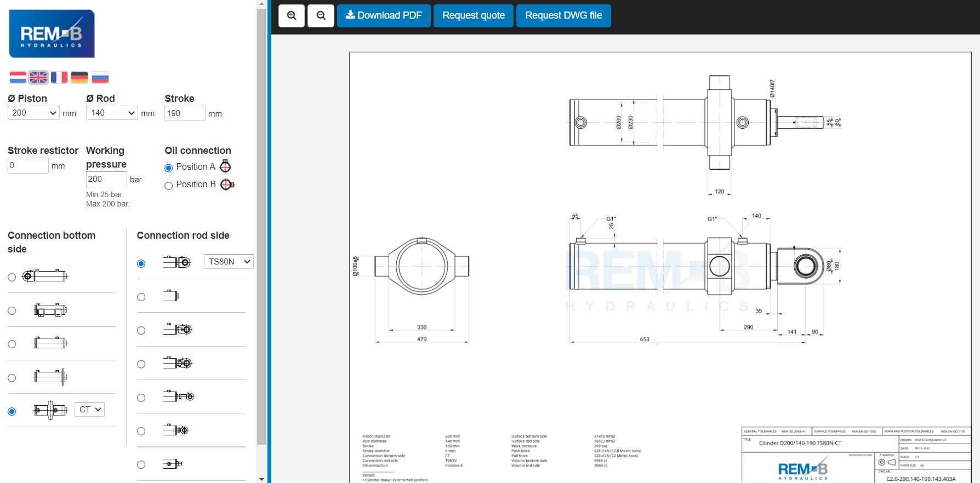Click the Position A label text

[196, 166]
